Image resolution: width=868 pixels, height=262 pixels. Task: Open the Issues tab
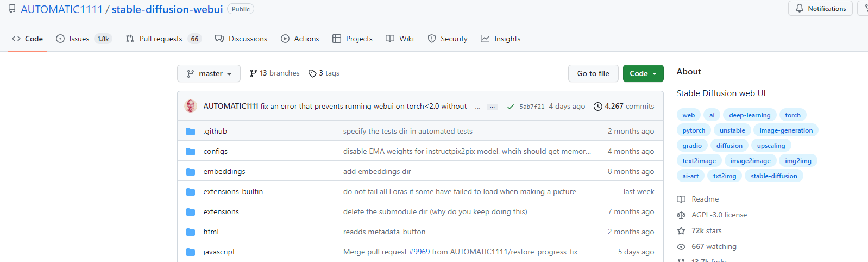(x=84, y=39)
